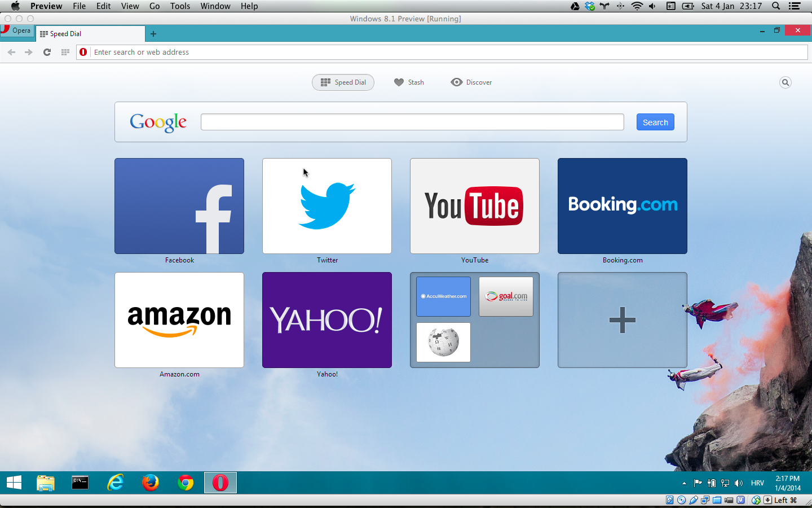
Task: Click into the Google search box
Action: tap(412, 122)
